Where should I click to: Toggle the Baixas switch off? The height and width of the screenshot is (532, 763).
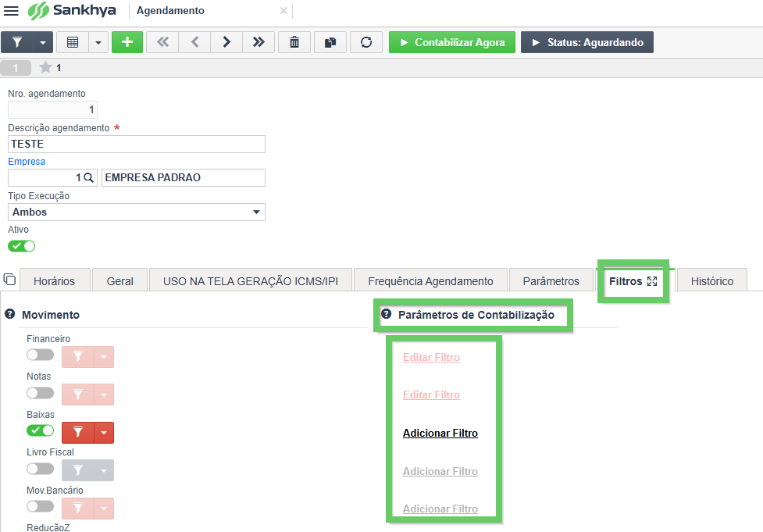pos(41,430)
